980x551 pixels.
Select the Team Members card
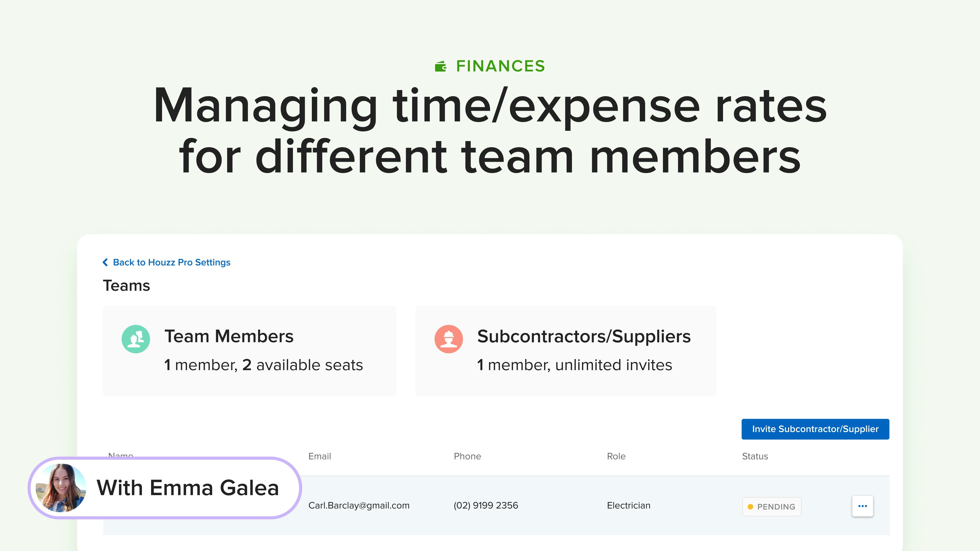250,350
